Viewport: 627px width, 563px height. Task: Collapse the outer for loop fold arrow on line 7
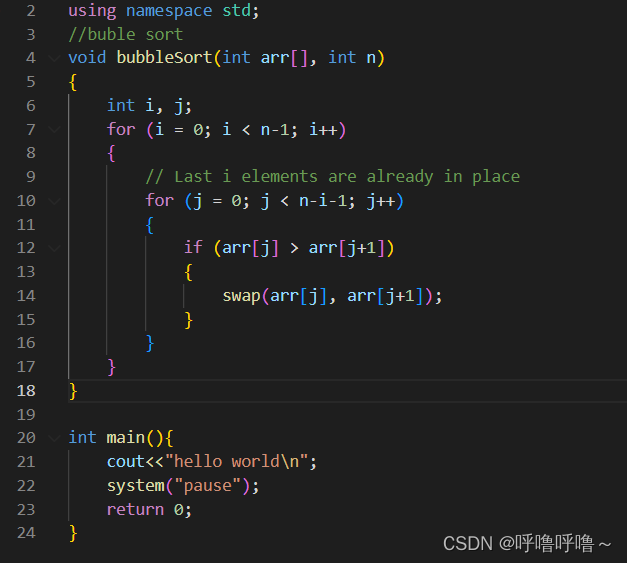coord(54,130)
